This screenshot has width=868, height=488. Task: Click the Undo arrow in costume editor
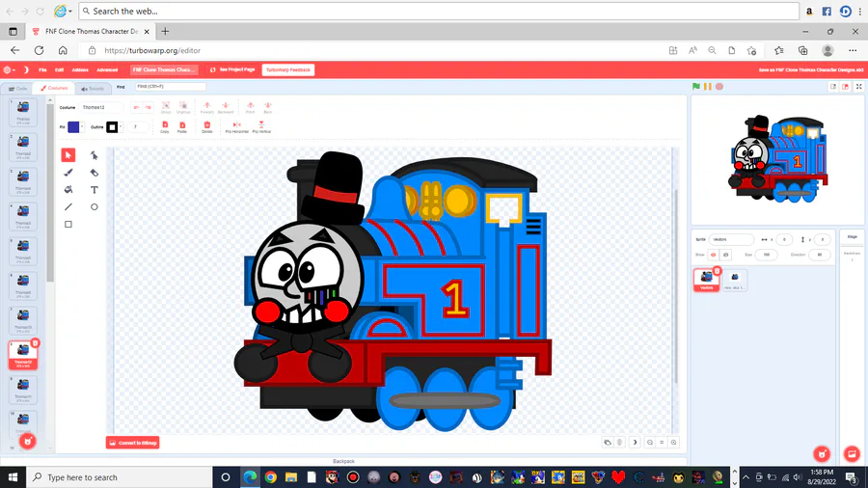point(136,107)
